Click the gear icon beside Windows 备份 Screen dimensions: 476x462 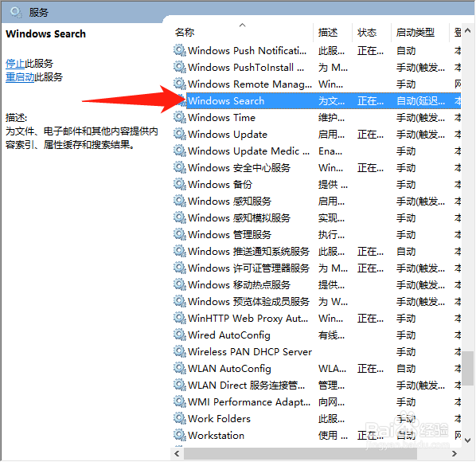pyautogui.click(x=179, y=184)
